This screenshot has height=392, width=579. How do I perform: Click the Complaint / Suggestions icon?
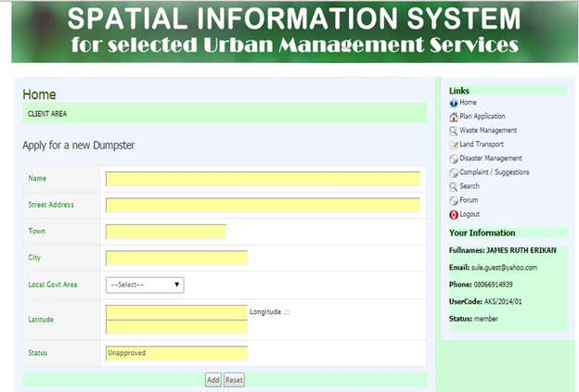(x=453, y=172)
